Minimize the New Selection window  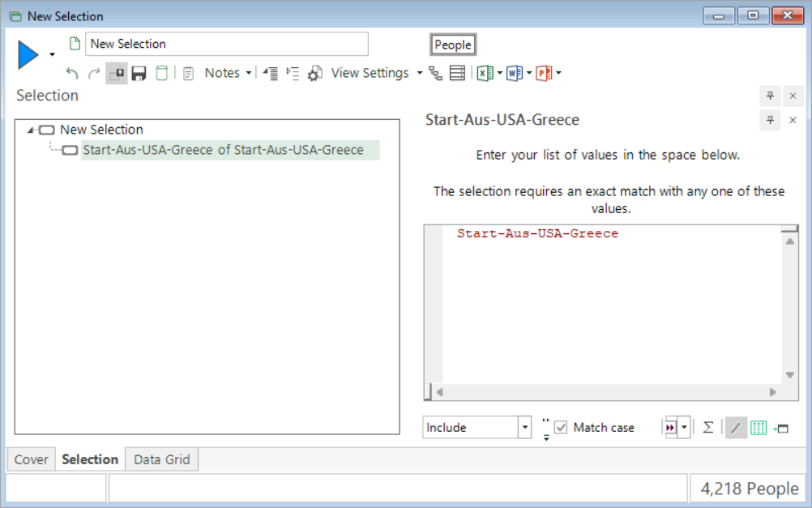tap(719, 16)
